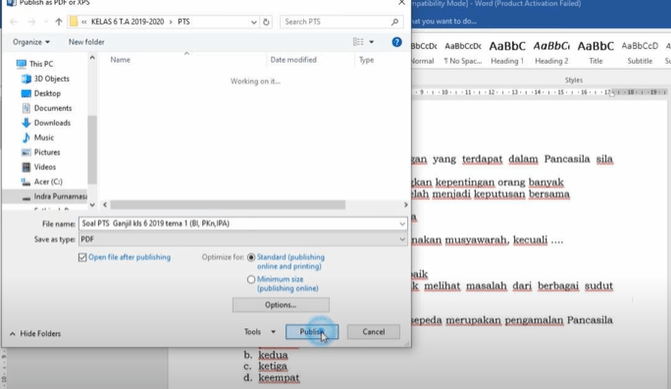Open 3D Objects folder
671x389 pixels.
pyautogui.click(x=45, y=79)
